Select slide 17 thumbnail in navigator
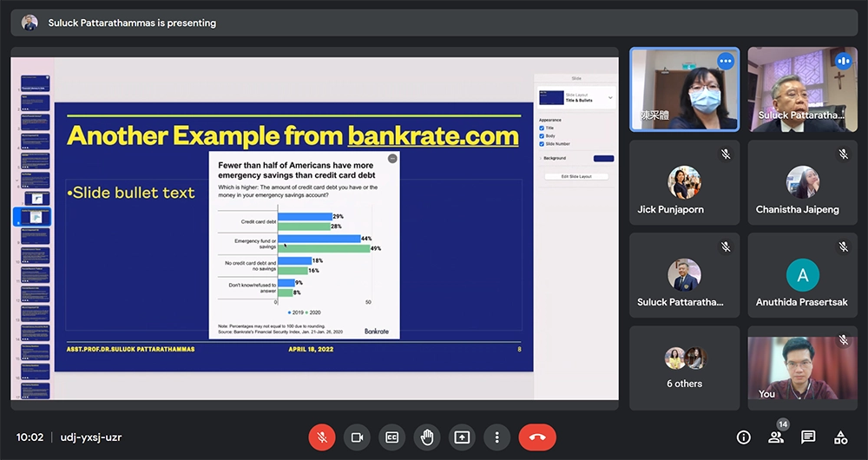This screenshot has width=868, height=460. coord(36,391)
